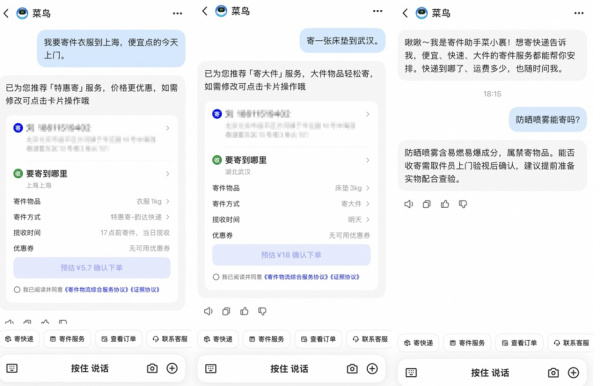600x386 pixels.
Task: Copy the 寄大件 reply in middle screen
Action: [226, 311]
